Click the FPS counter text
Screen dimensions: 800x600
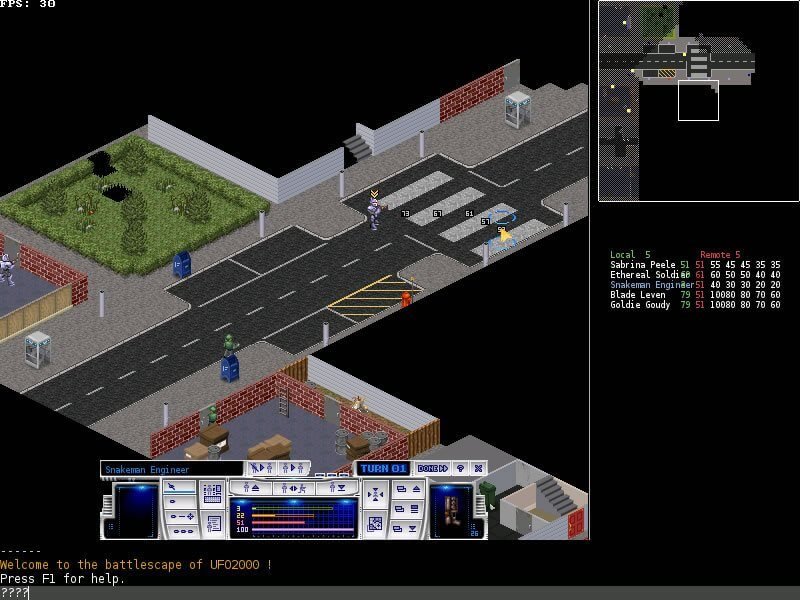pyautogui.click(x=28, y=4)
